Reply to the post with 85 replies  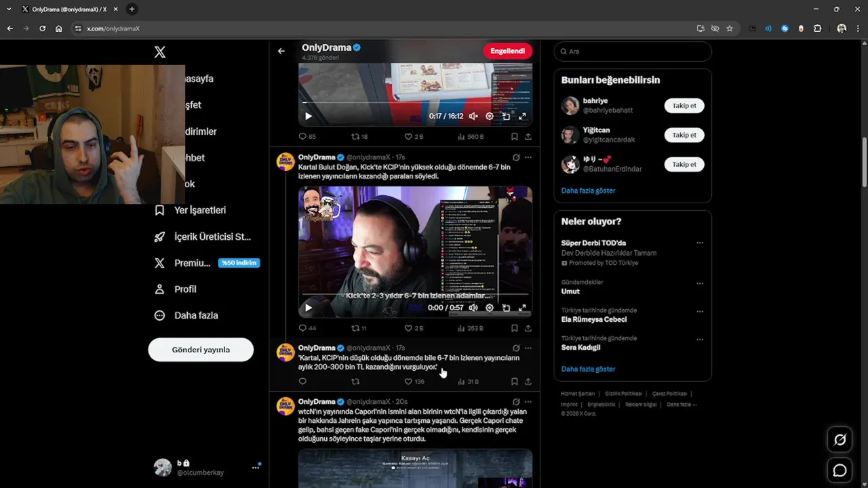(307, 136)
